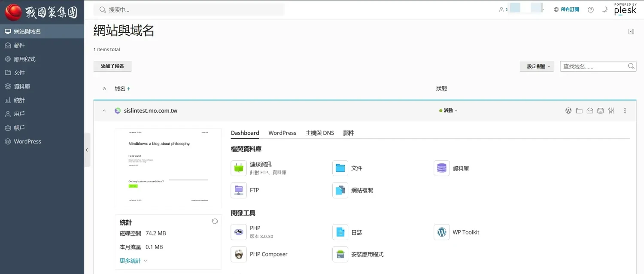Open 郵件 in sidebar

click(x=42, y=45)
